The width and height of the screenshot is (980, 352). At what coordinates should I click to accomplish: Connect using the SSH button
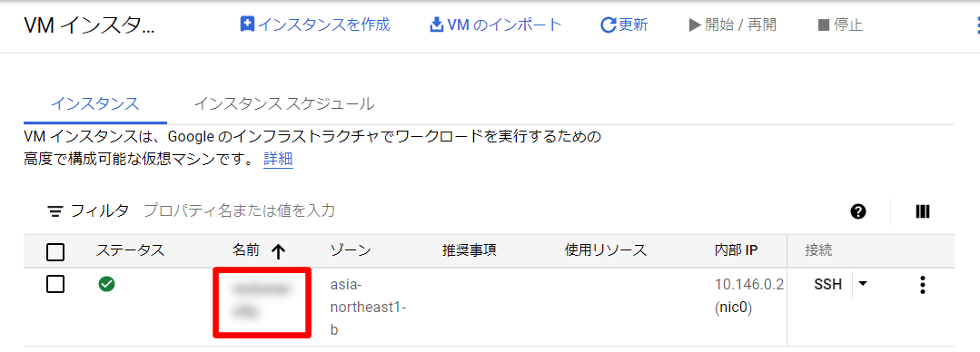(828, 285)
